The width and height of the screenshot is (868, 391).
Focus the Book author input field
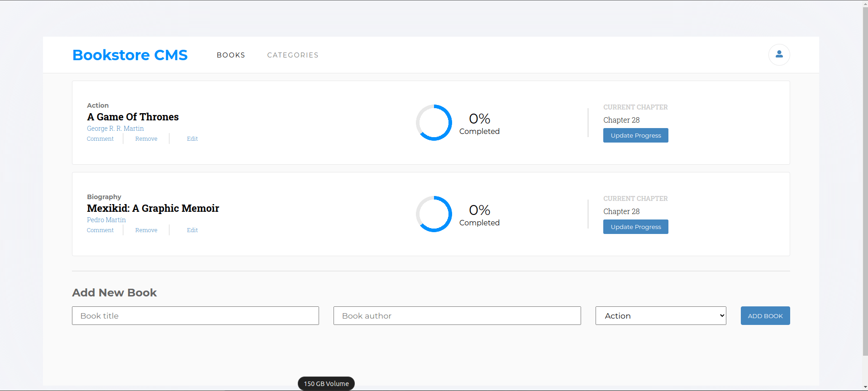(x=457, y=316)
